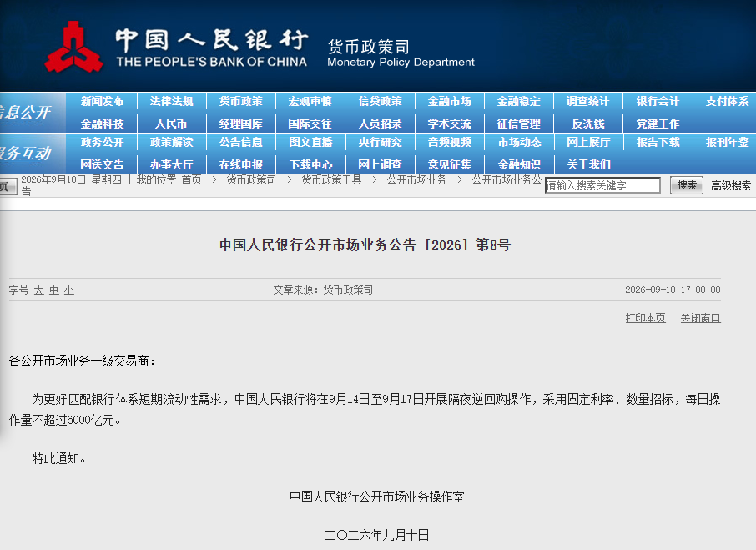Screen dimensions: 756x550
Task: Select 新闻发布 in the navigation bar
Action: tap(102, 101)
